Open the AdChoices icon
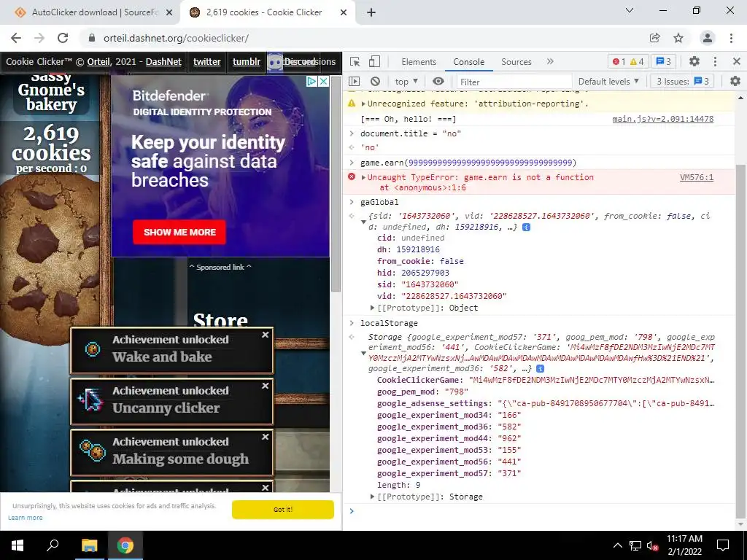 coord(312,82)
